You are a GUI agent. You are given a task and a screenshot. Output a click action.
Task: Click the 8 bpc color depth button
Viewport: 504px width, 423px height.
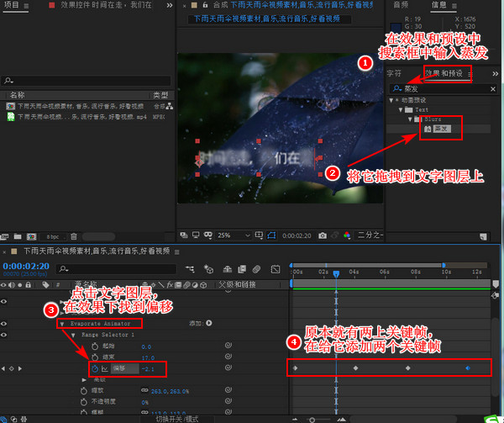pyautogui.click(x=53, y=237)
